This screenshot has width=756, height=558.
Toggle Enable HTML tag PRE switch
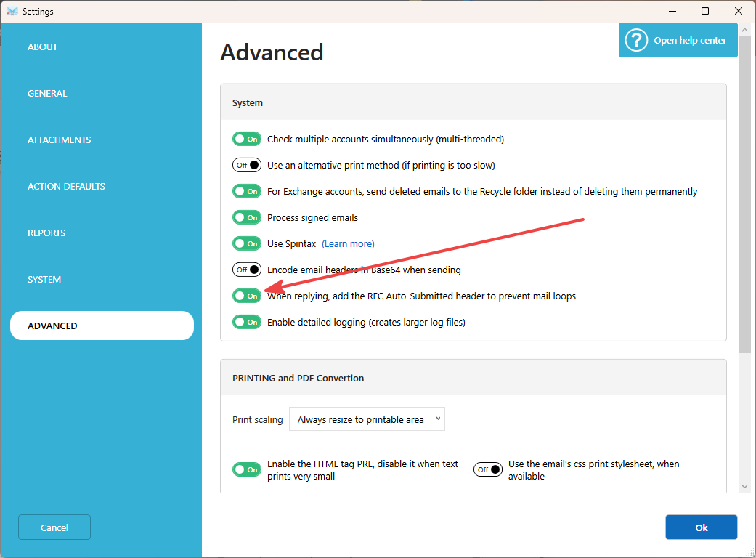coord(247,469)
